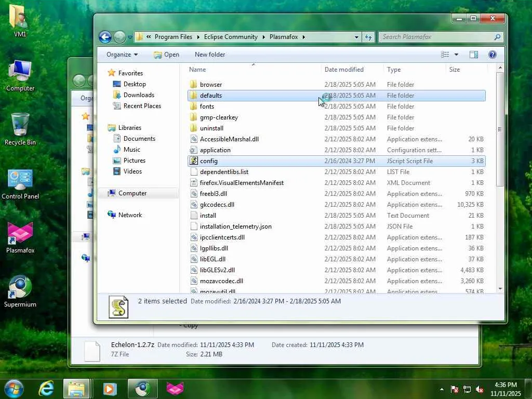Click the Recycle Bin desktop icon

pos(20,129)
